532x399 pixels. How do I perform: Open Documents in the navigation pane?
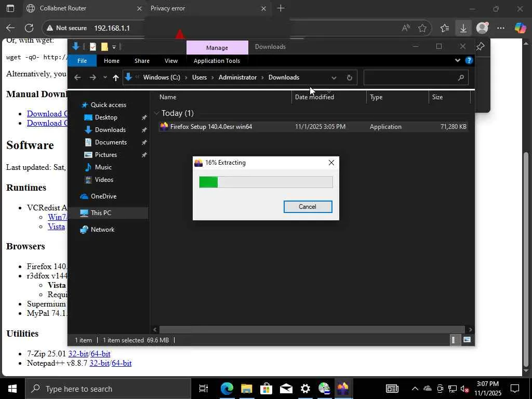coord(111,142)
